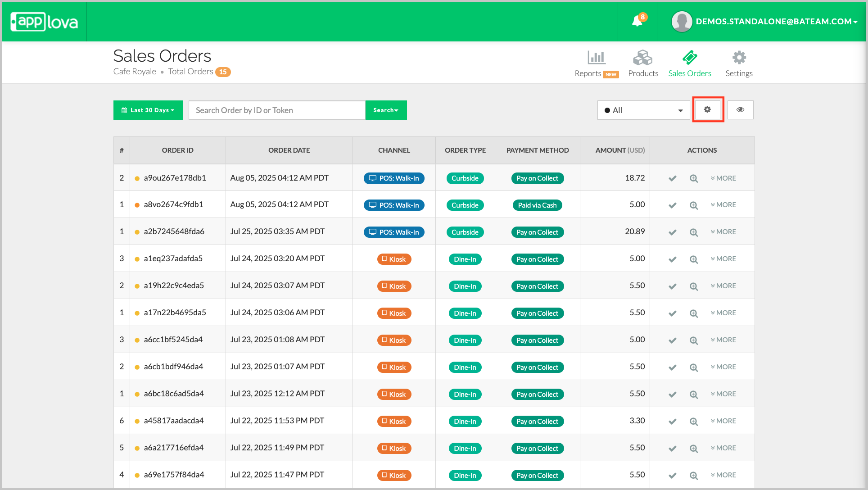This screenshot has width=868, height=490.
Task: Click checkmark toggle for order a6cc1bf5245da4
Action: pyautogui.click(x=672, y=340)
